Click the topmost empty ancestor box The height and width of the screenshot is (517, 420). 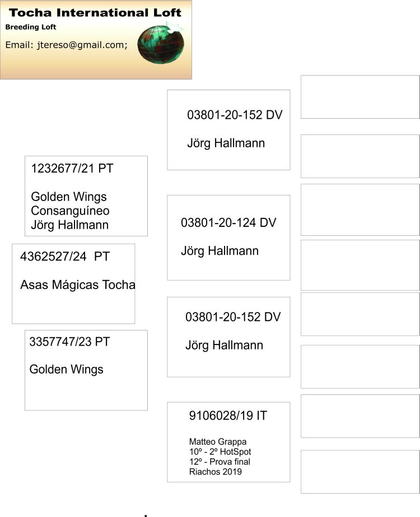point(360,97)
